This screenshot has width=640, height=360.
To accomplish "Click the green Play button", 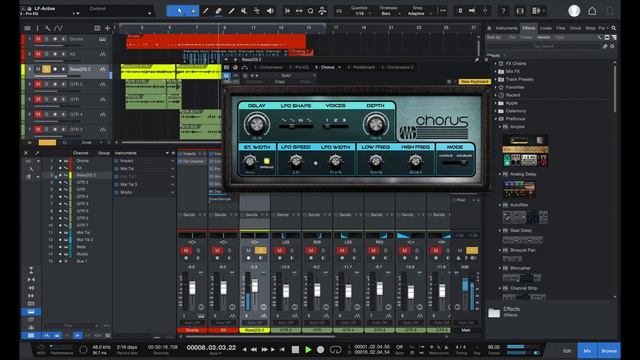I will coord(308,349).
